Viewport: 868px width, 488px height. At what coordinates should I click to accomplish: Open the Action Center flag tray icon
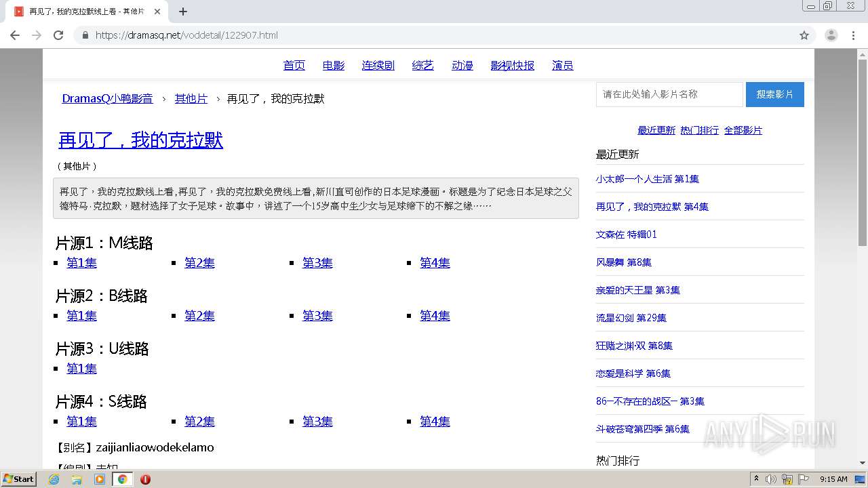pyautogui.click(x=804, y=479)
